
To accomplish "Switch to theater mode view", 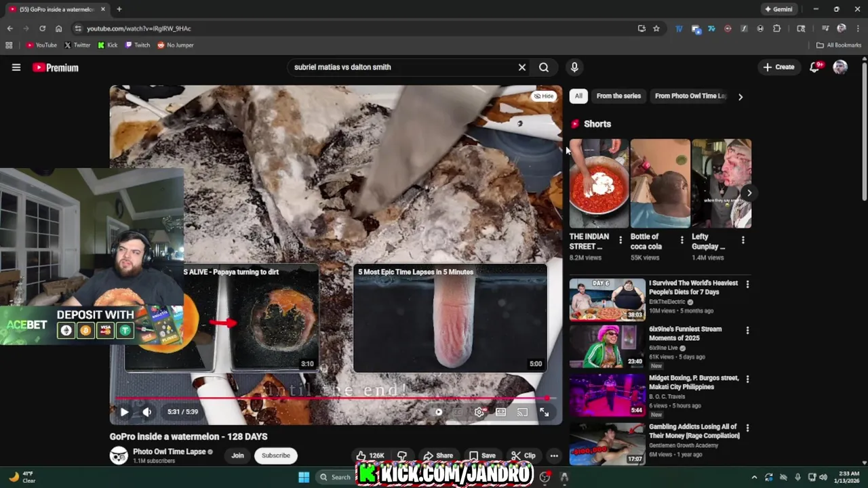I will 501,412.
